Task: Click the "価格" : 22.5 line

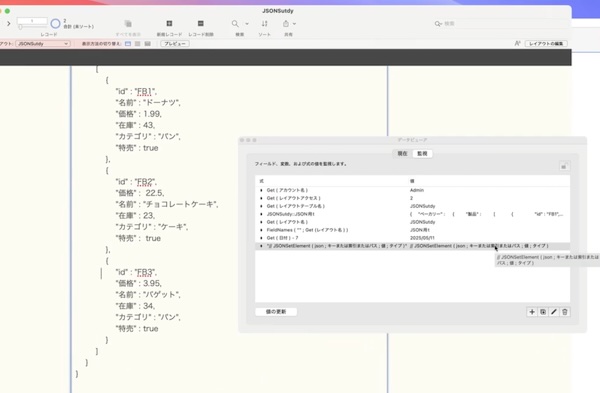Action: pos(140,193)
